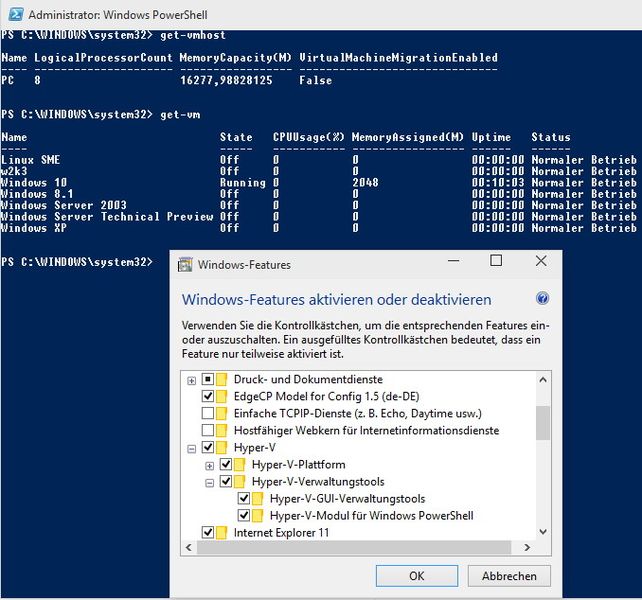Click the features list scroll down arrow

click(x=543, y=532)
